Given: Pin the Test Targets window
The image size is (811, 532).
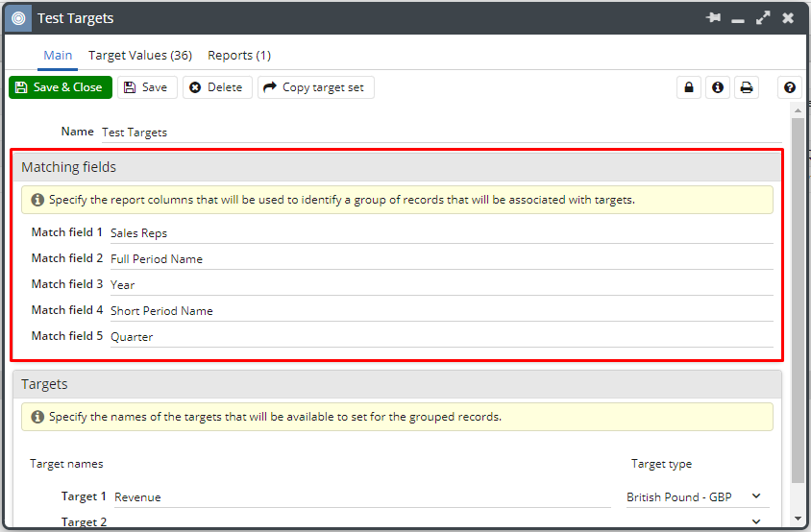Looking at the screenshot, I should [713, 18].
